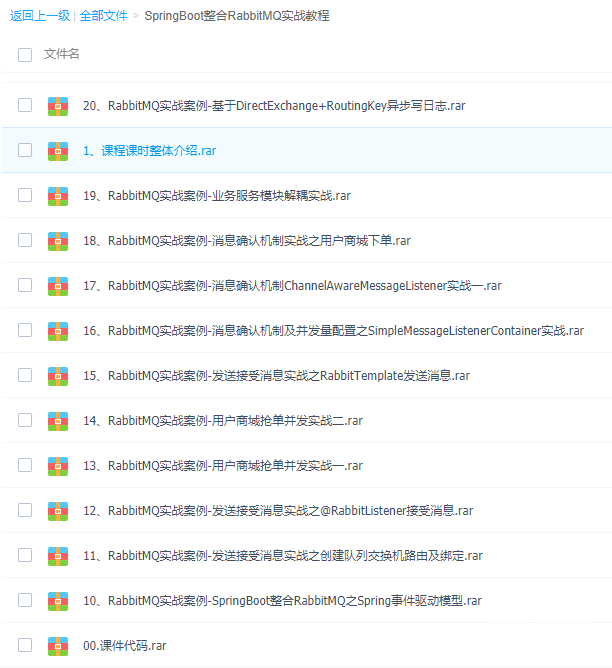Click rar icon of file 12 @RabbitListener
The image size is (612, 668).
[58, 511]
